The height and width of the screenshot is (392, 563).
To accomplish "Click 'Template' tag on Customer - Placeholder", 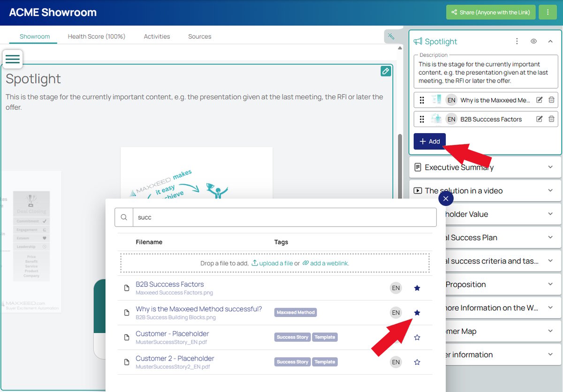I will (x=325, y=337).
